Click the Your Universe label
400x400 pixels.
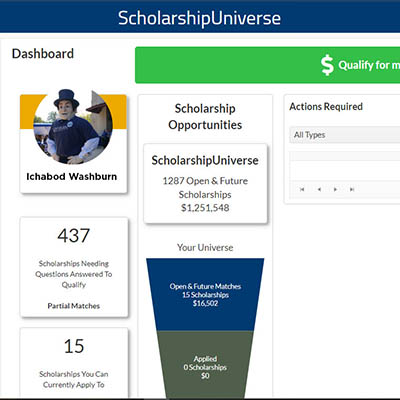pyautogui.click(x=205, y=248)
